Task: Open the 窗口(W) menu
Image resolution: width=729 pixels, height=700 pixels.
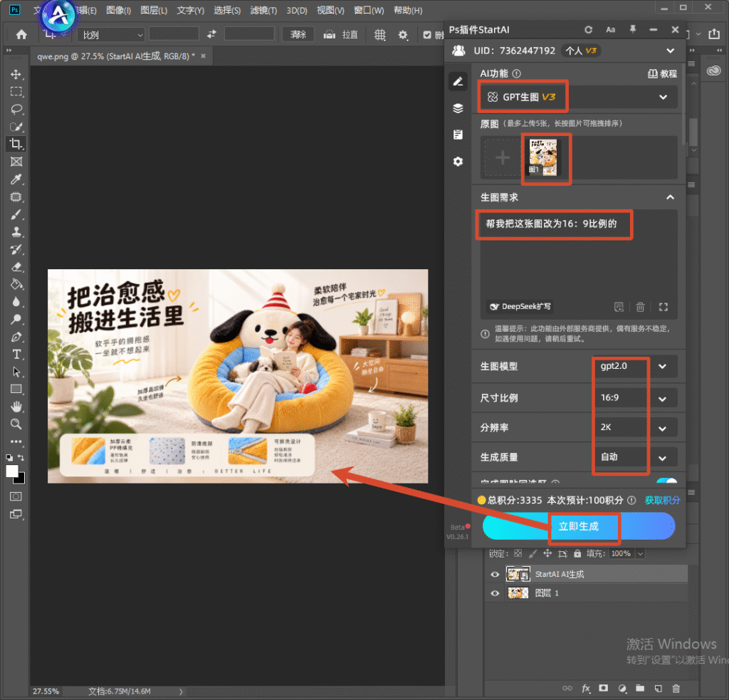Action: click(369, 10)
